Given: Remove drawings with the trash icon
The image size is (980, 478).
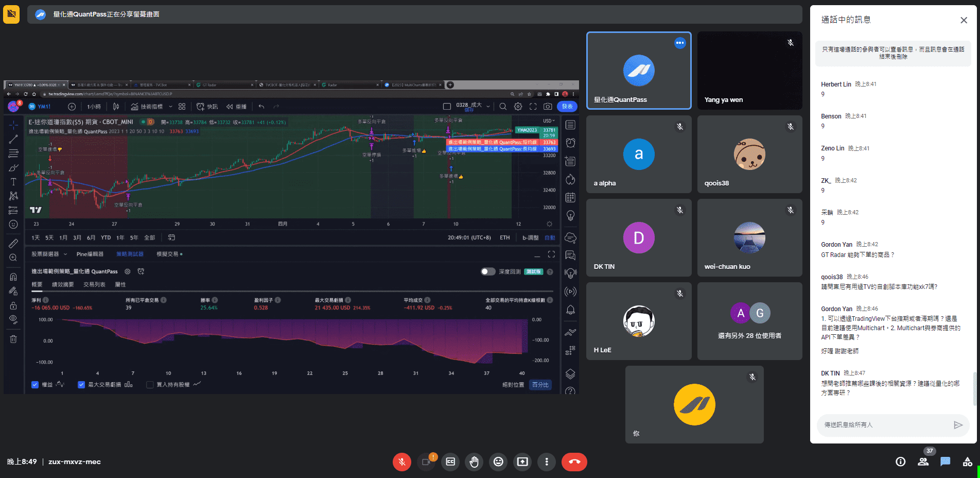Looking at the screenshot, I should point(13,339).
